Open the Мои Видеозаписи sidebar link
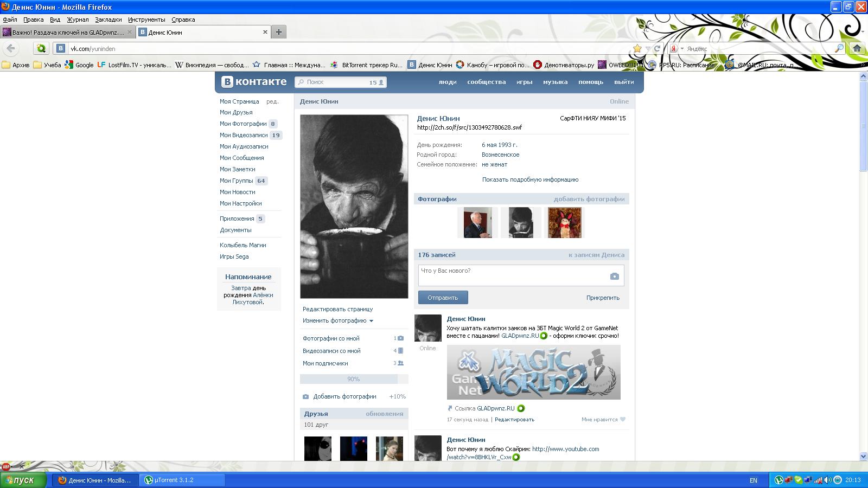Viewport: 868px width, 488px height. pyautogui.click(x=244, y=135)
